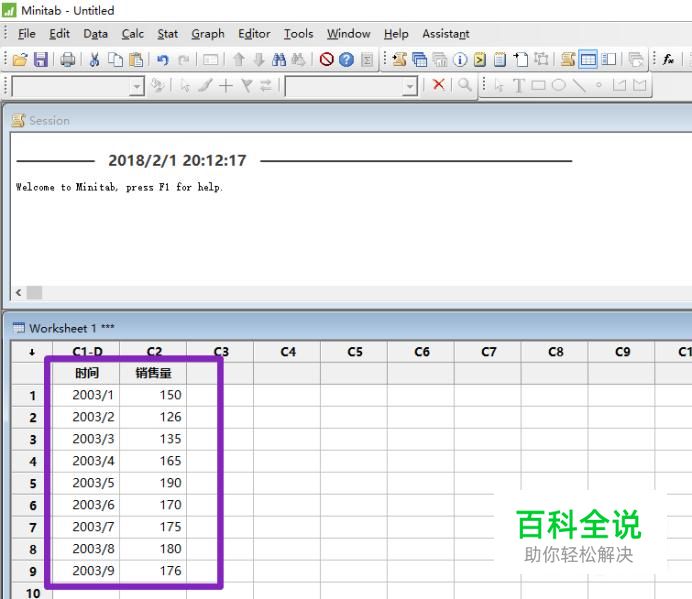
Task: Click the Cancel red circle icon
Action: (327, 59)
